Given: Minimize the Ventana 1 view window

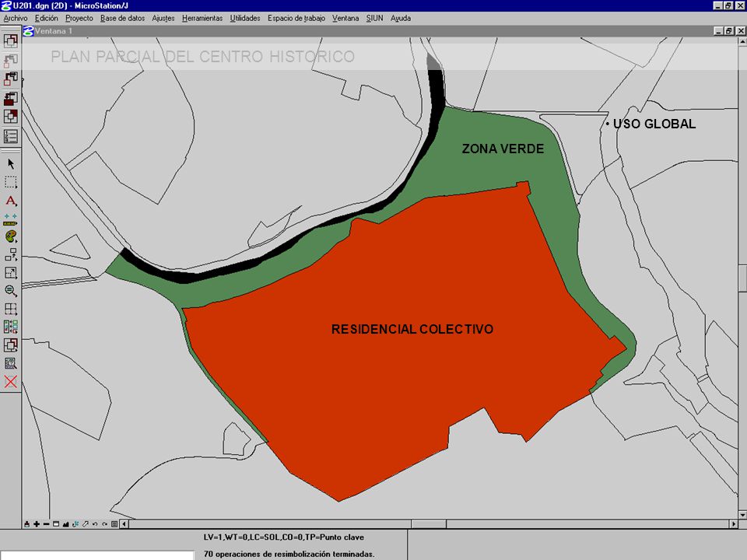Looking at the screenshot, I should (x=719, y=31).
